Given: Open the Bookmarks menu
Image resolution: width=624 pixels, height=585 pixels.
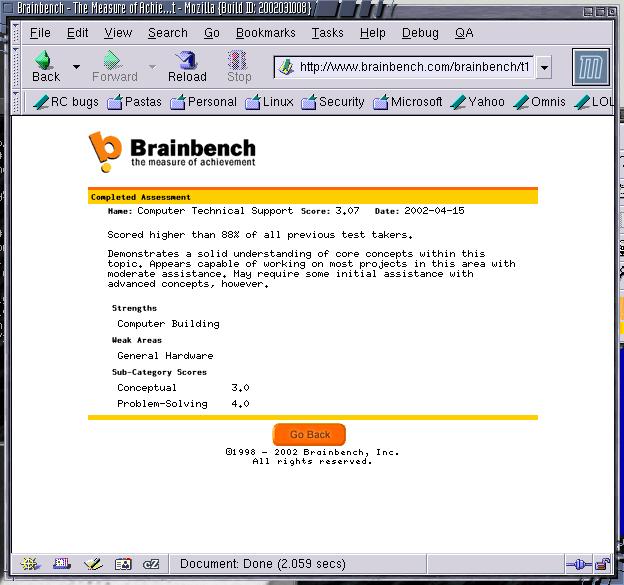Looking at the screenshot, I should tap(265, 33).
